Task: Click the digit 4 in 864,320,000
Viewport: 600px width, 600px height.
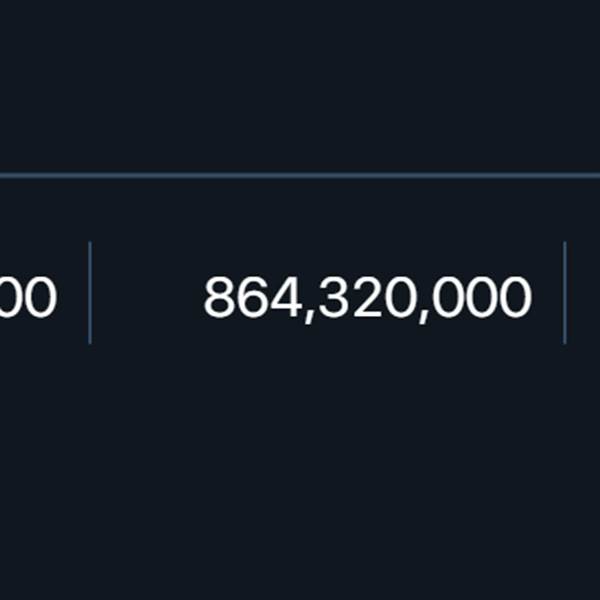Action: 283,297
